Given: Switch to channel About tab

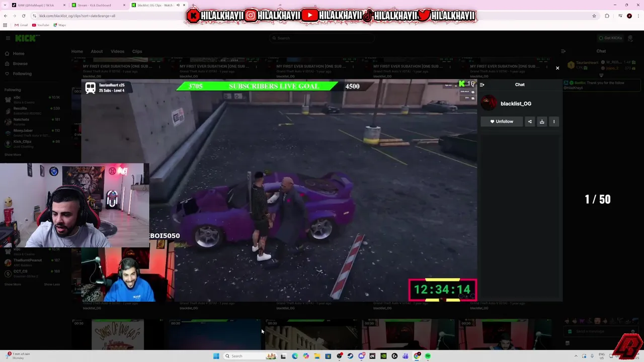Looking at the screenshot, I should point(97,51).
